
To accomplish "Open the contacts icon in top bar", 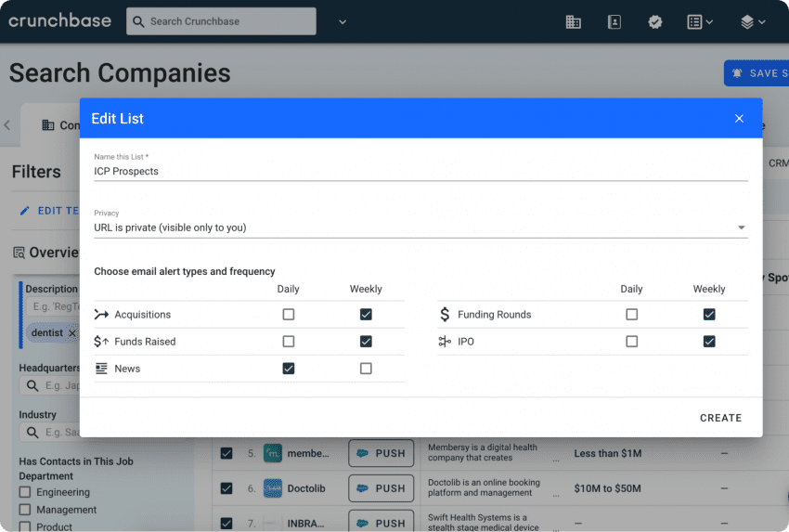I will click(614, 21).
